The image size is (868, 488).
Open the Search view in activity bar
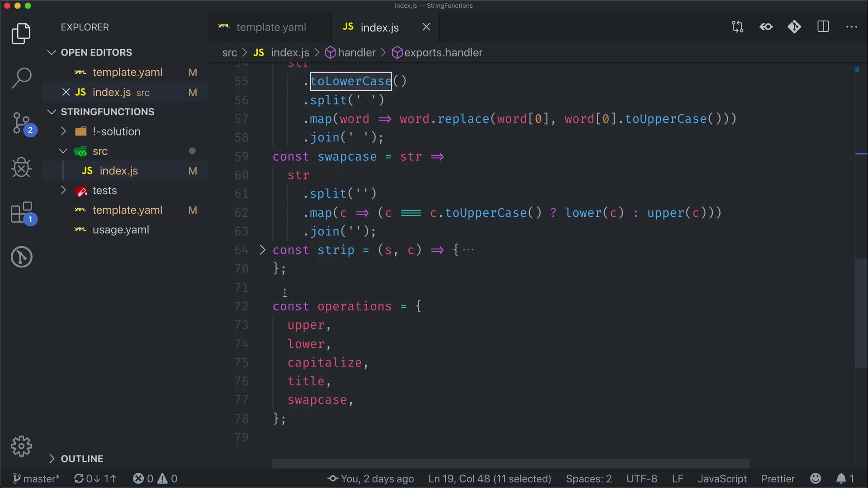point(21,78)
